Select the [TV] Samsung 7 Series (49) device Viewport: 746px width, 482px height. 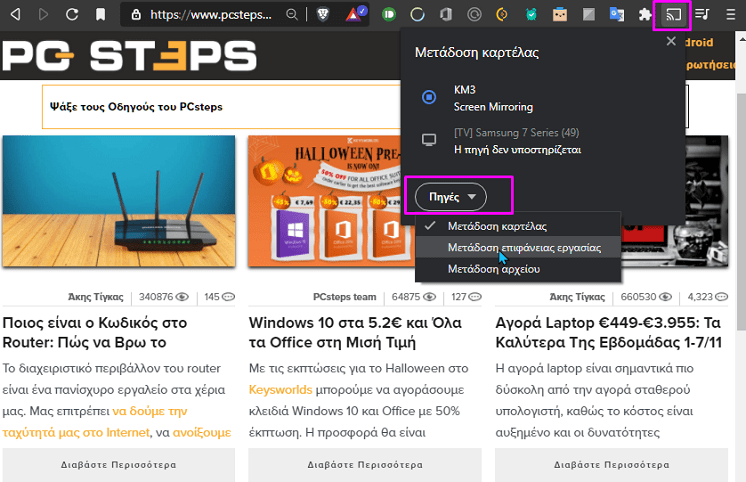542,141
